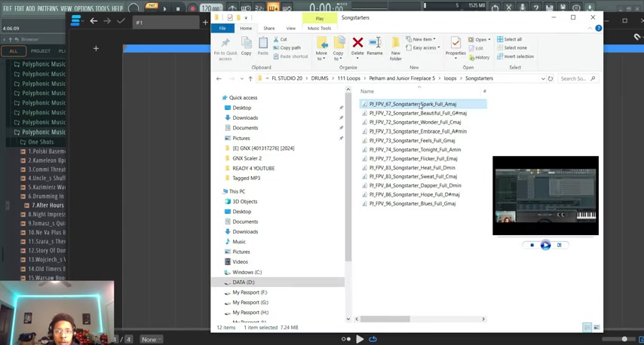Click the Cut scissors icon

[x=276, y=39]
